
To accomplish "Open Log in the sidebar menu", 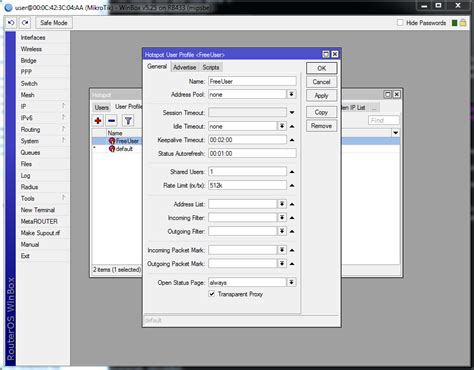I will (25, 175).
